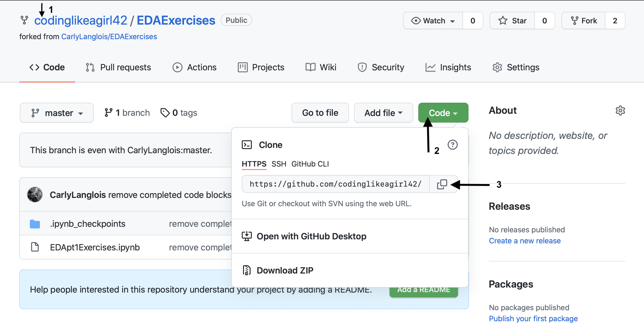The image size is (644, 325).
Task: Click the HTTPS clone URL field
Action: (335, 184)
